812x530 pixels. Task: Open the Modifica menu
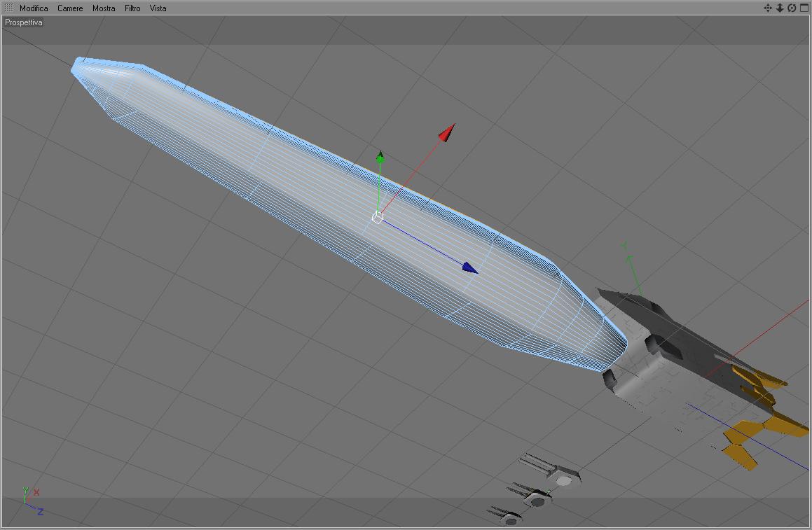[x=34, y=8]
